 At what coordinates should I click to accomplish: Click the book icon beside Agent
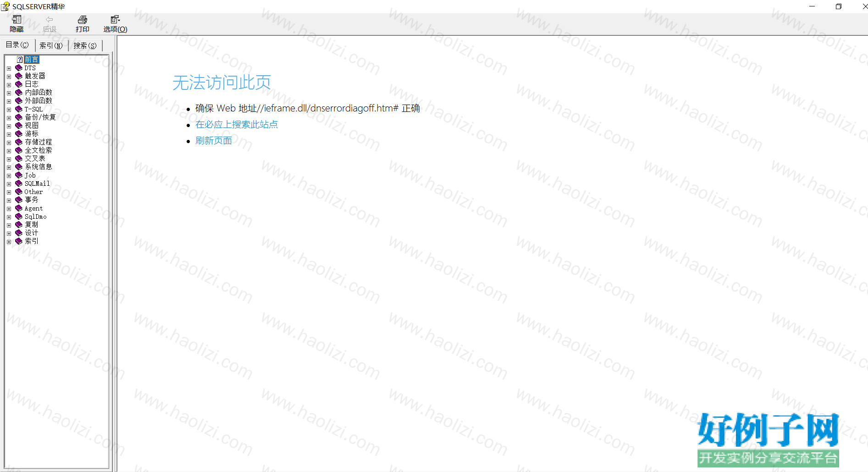[19, 208]
